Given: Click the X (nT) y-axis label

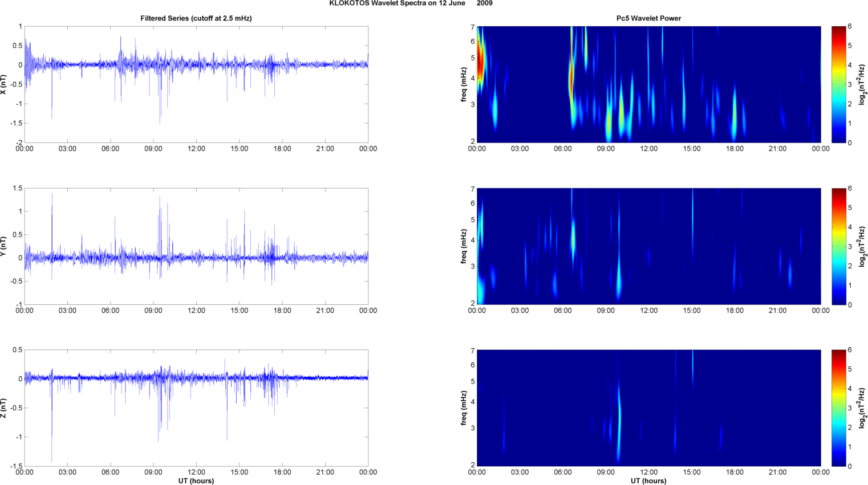Looking at the screenshot, I should (x=4, y=84).
